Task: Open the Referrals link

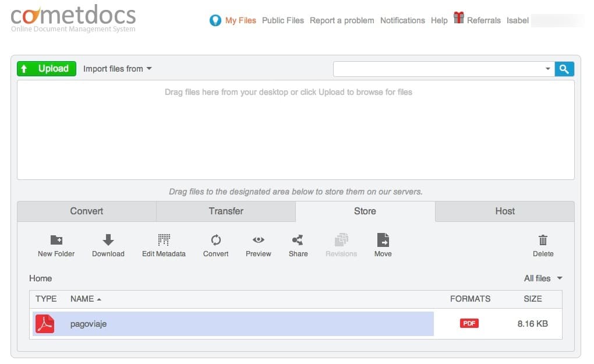Action: click(483, 20)
